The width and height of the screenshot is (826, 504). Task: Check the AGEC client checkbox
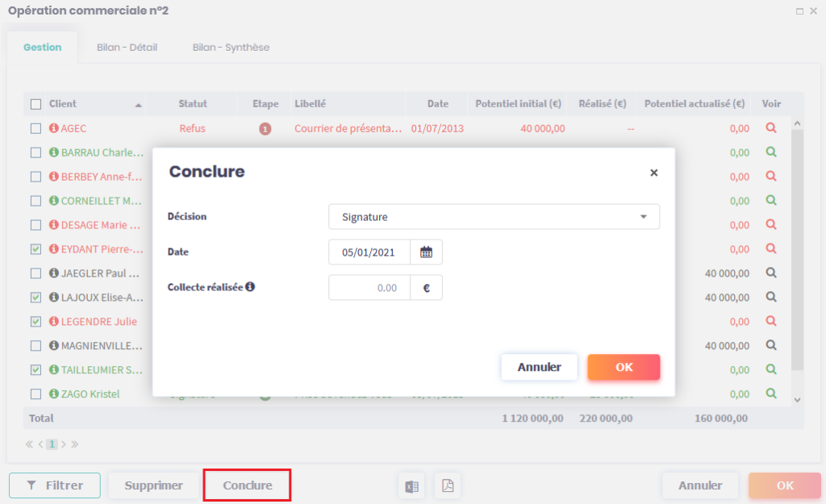click(35, 128)
